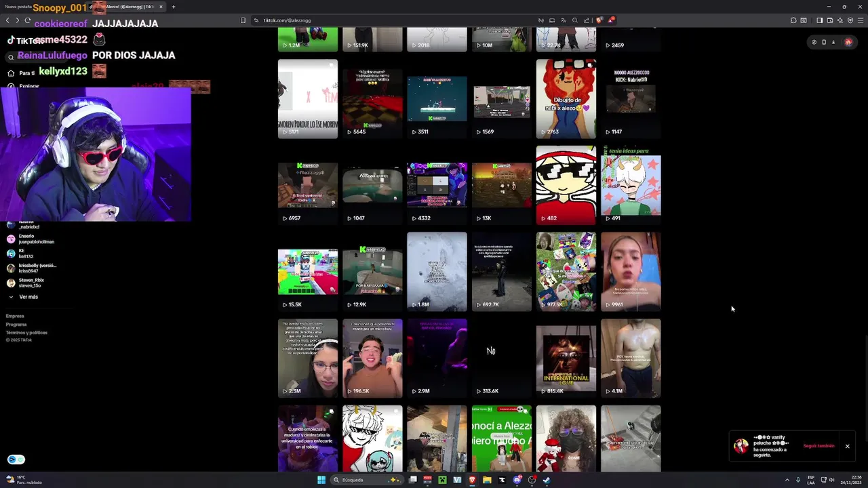Open Discord from the taskbar
This screenshot has height=488, width=868.
(517, 480)
